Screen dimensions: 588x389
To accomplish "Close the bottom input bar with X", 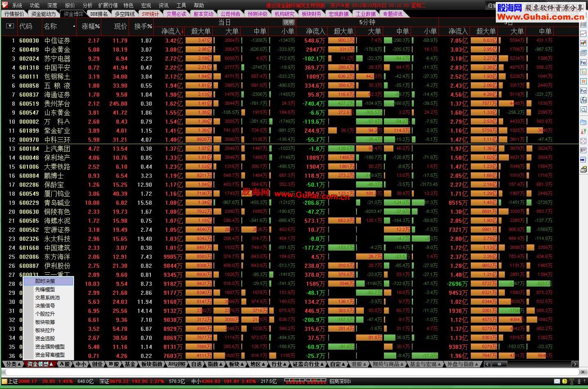I will coord(583,372).
